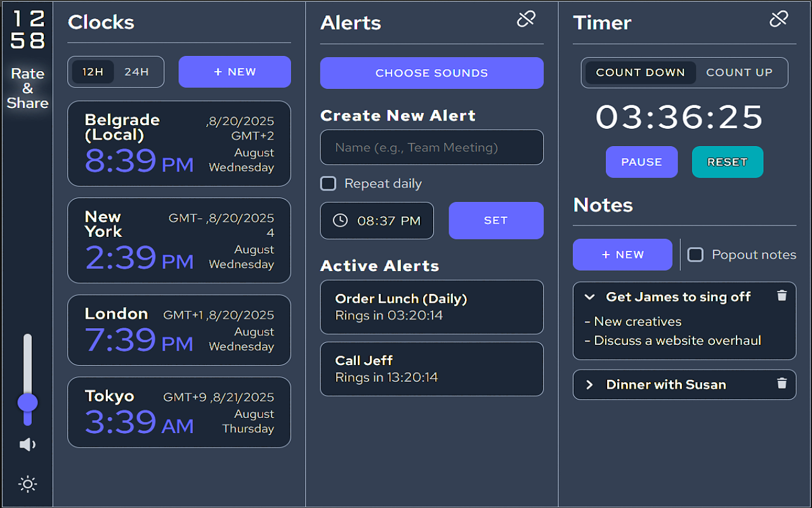Viewport: 812px width, 508px height.
Task: Click the unlink icon in the Timer header
Action: 778,19
